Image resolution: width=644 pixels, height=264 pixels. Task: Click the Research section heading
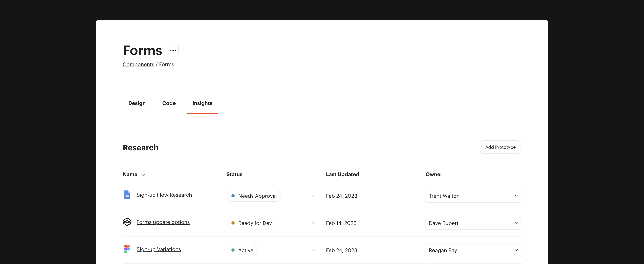coord(141,147)
